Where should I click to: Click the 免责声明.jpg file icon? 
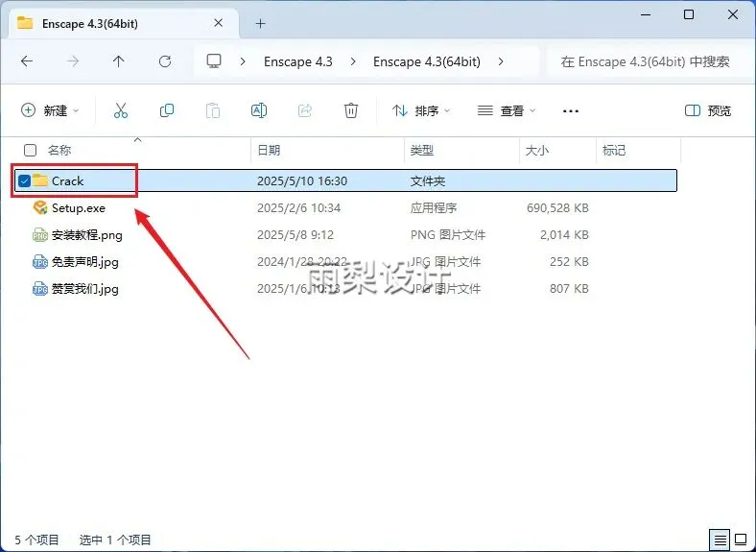[x=40, y=262]
